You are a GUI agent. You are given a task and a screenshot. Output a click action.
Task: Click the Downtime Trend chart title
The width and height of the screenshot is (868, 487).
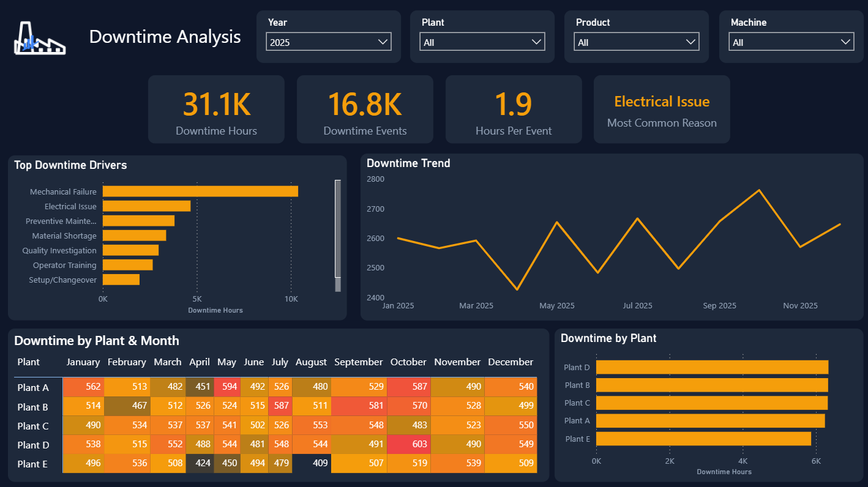tap(408, 163)
